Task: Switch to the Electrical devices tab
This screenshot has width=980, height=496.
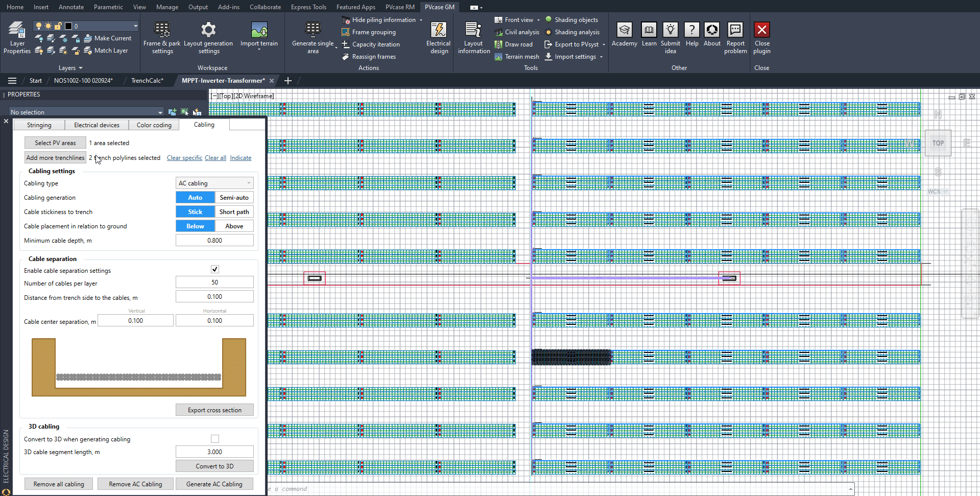Action: tap(97, 125)
